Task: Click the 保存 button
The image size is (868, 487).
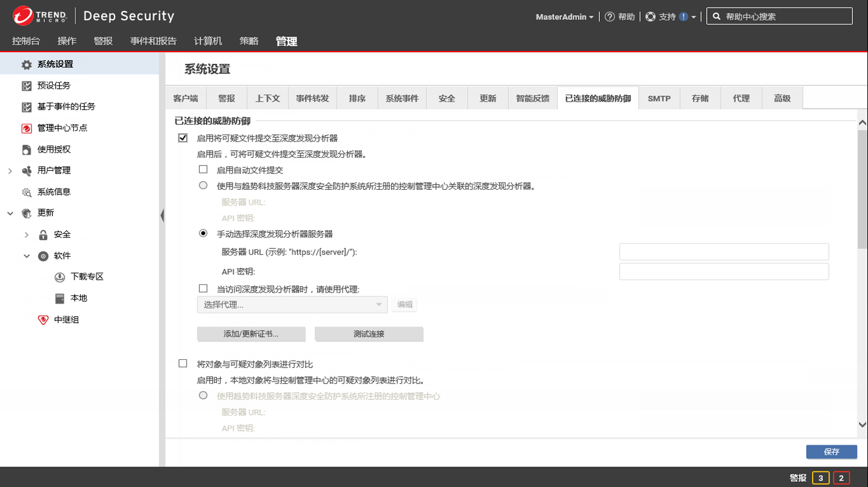Action: 831,452
